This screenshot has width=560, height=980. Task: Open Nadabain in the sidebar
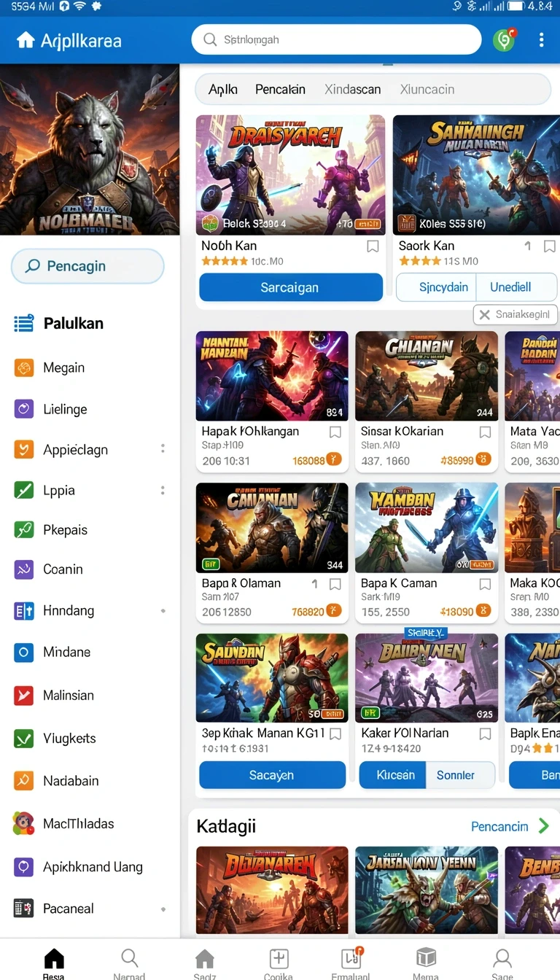71,781
